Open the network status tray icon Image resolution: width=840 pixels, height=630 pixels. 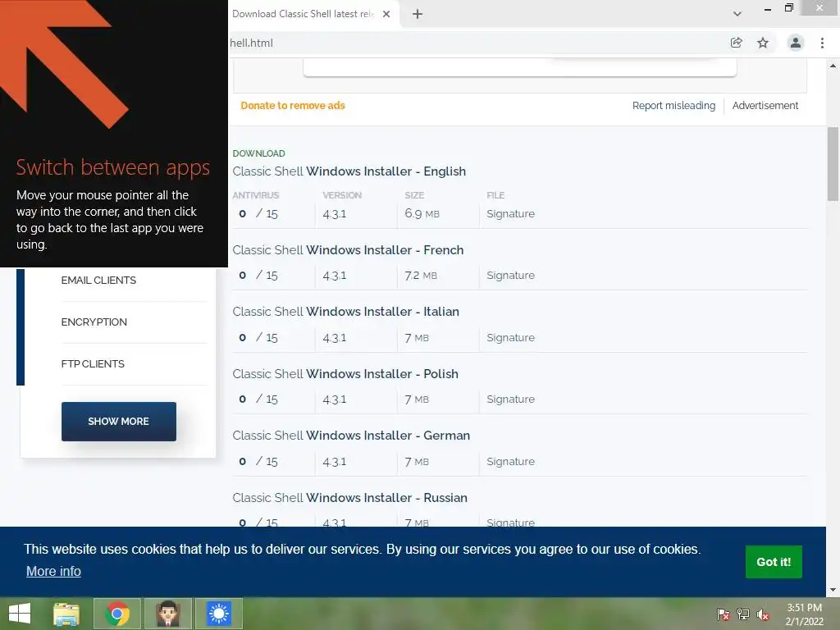click(x=743, y=614)
